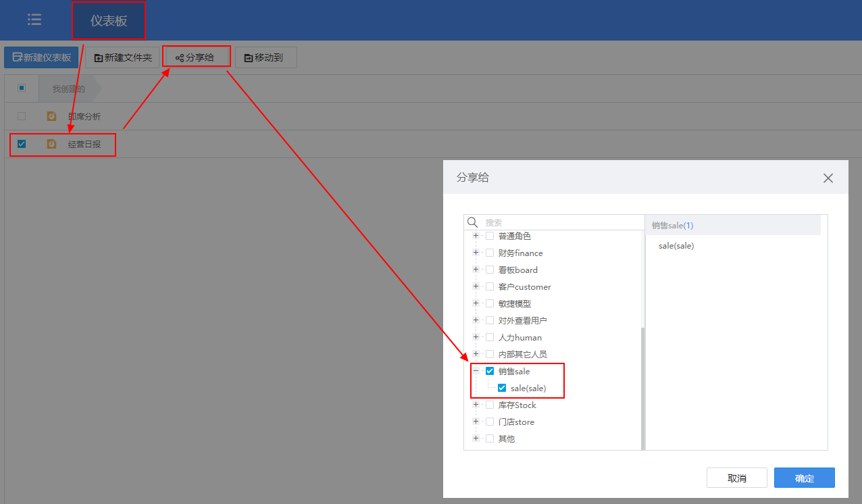
Task: Click the search magnifier icon
Action: click(473, 222)
